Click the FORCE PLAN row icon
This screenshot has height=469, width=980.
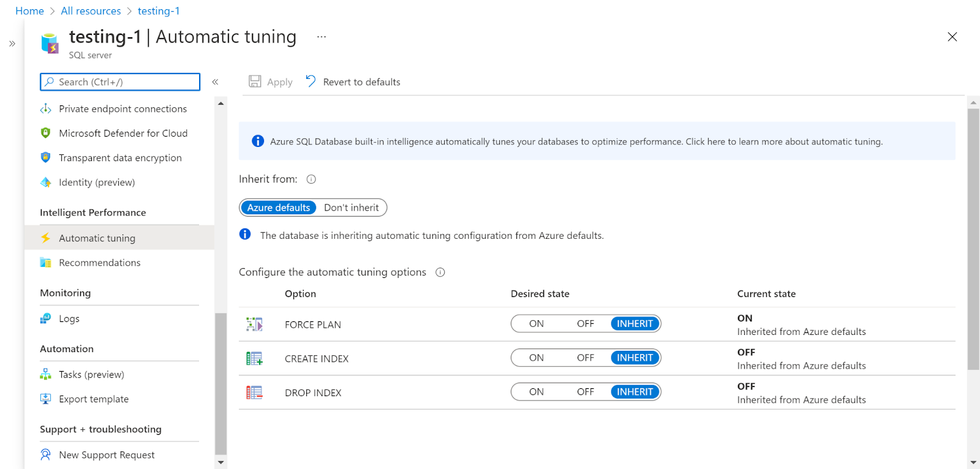pos(254,325)
